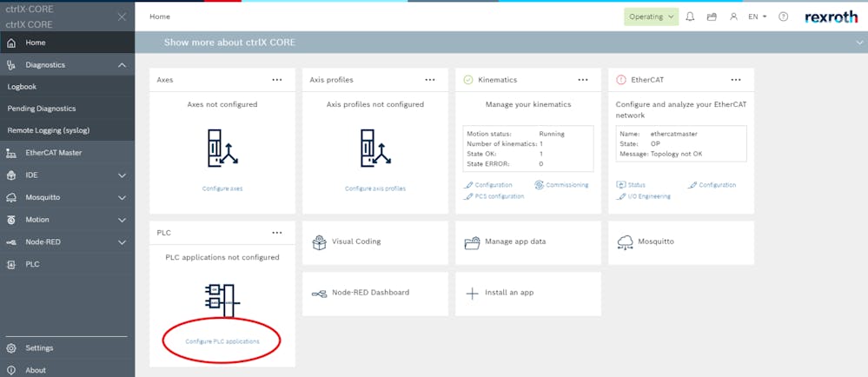Image resolution: width=868 pixels, height=377 pixels.
Task: Open the EtherCAT Status link
Action: [x=631, y=185]
